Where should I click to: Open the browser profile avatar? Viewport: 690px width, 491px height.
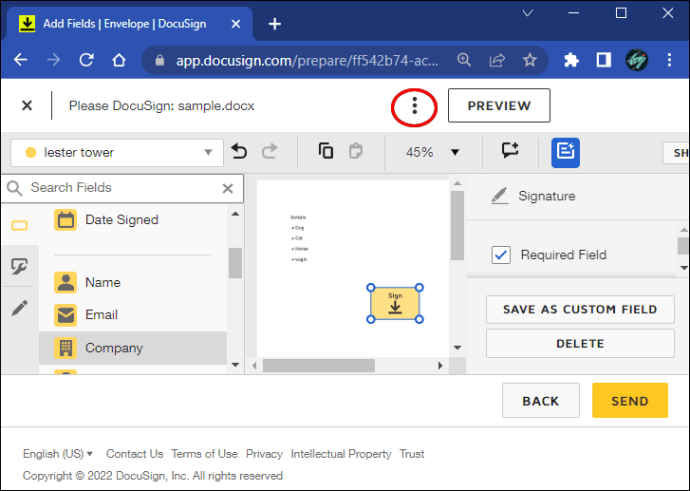(x=636, y=60)
